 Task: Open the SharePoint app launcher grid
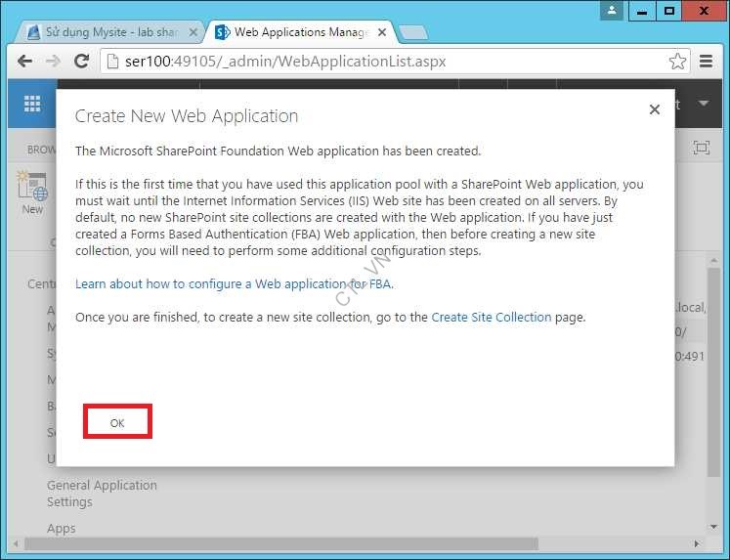point(32,104)
